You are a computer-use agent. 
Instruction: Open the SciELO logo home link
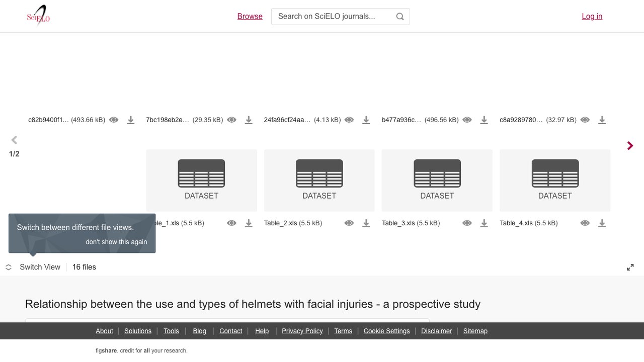(38, 16)
